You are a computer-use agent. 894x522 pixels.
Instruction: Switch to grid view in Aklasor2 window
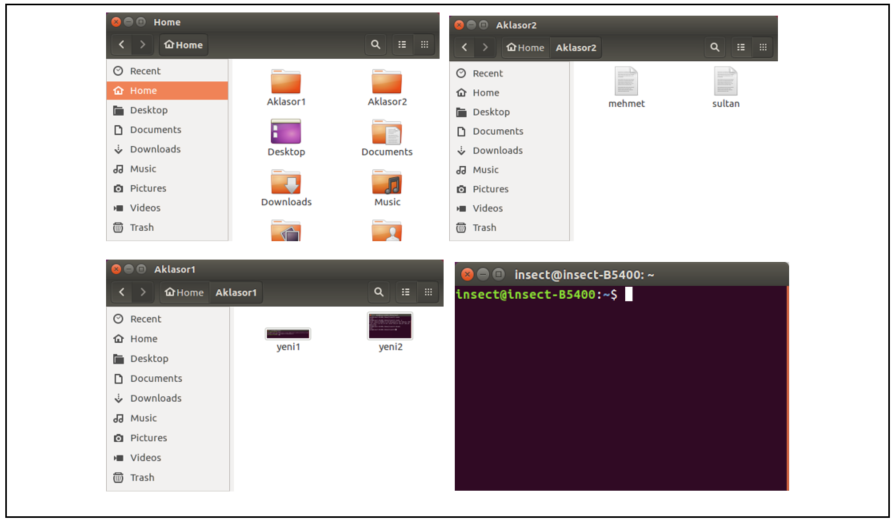pyautogui.click(x=763, y=47)
